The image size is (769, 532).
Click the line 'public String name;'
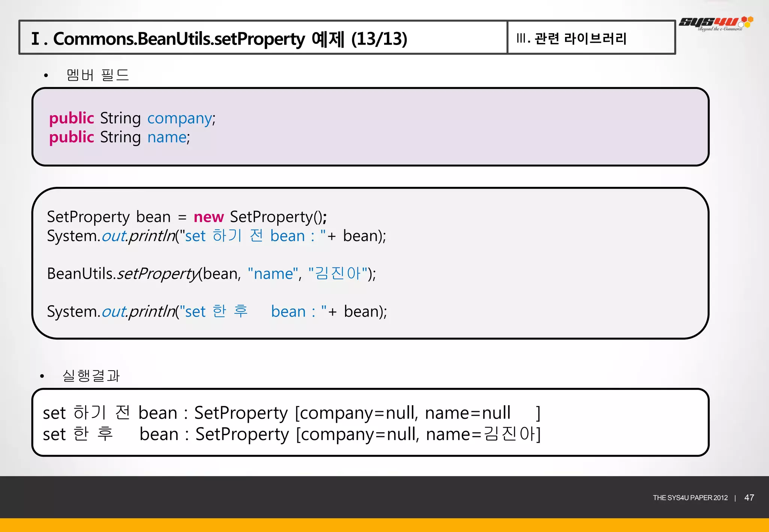(x=119, y=138)
